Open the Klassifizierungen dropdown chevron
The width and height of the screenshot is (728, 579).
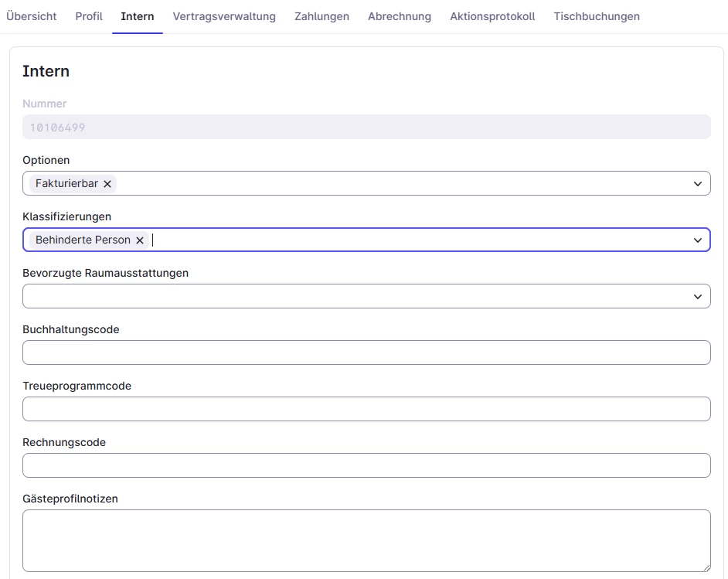click(x=697, y=240)
